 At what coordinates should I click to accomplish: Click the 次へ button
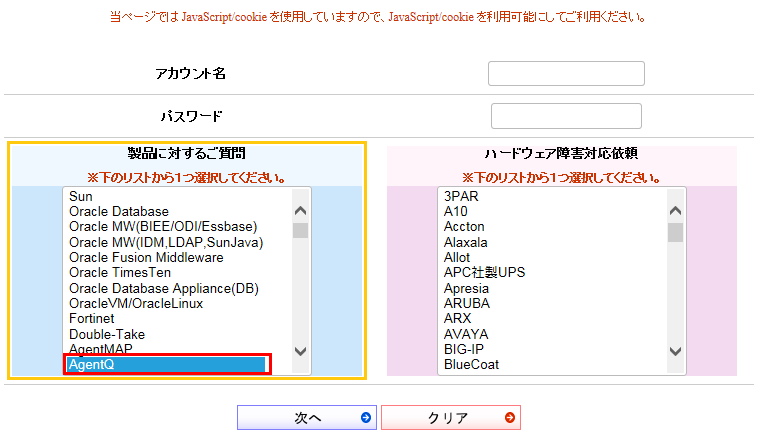(307, 418)
